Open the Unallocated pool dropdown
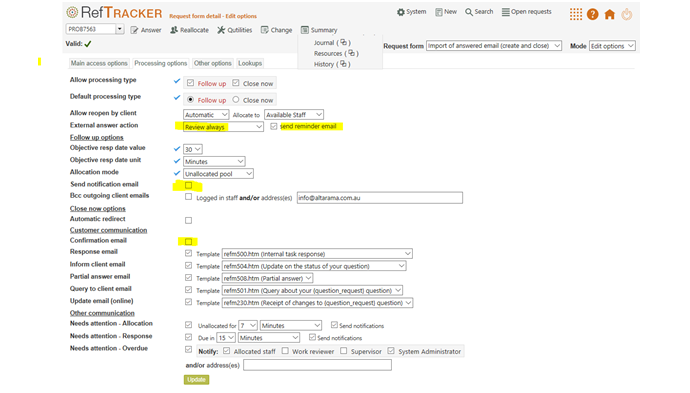Screen dimensions: 690x393 click(x=219, y=174)
